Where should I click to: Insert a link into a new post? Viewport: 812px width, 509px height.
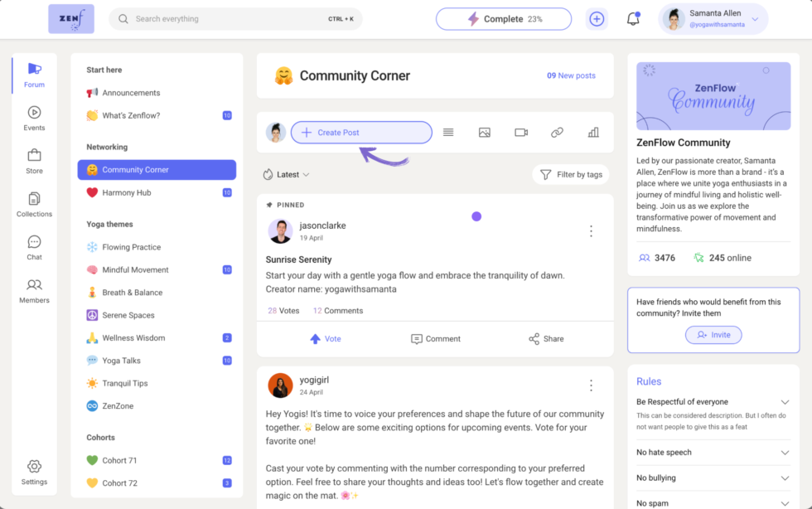(557, 132)
